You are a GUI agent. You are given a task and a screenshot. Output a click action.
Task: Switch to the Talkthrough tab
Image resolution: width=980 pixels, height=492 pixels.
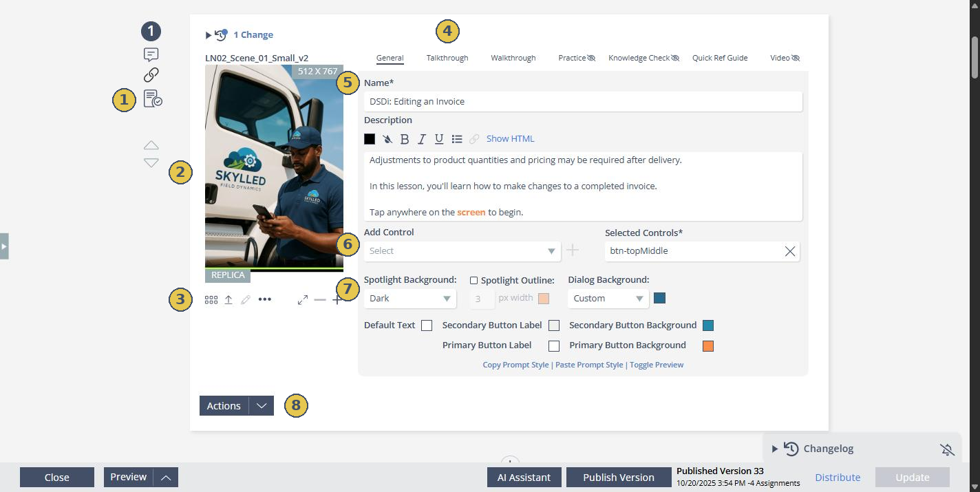[447, 58]
